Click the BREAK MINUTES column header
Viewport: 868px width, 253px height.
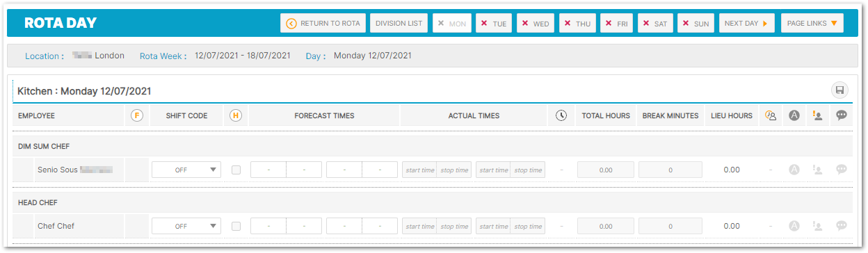coord(670,115)
